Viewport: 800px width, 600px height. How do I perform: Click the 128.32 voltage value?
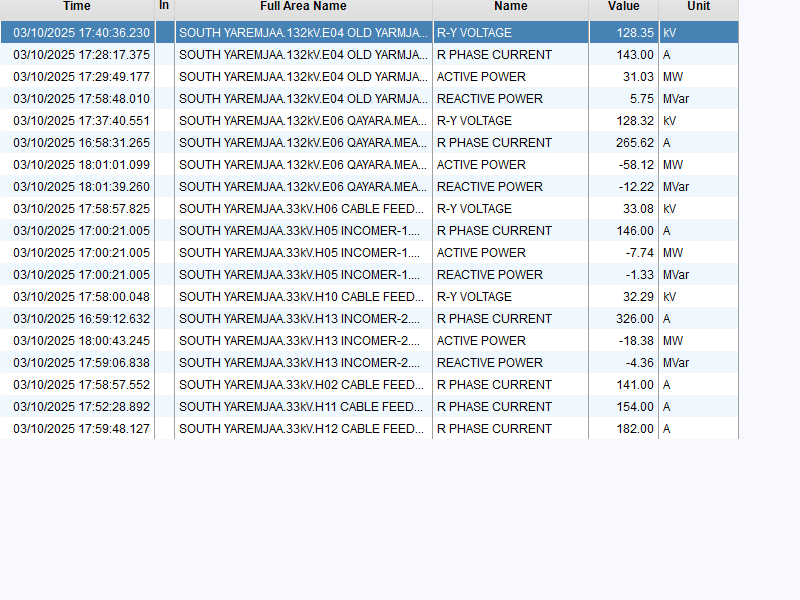(624, 120)
